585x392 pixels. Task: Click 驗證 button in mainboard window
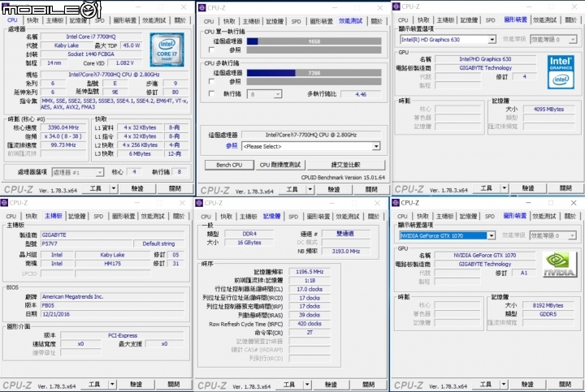point(136,384)
